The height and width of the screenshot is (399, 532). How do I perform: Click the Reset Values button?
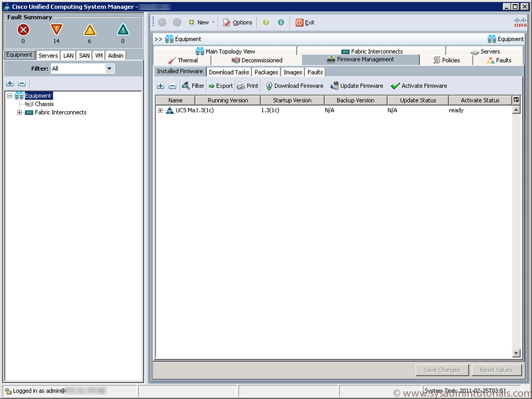(x=497, y=369)
